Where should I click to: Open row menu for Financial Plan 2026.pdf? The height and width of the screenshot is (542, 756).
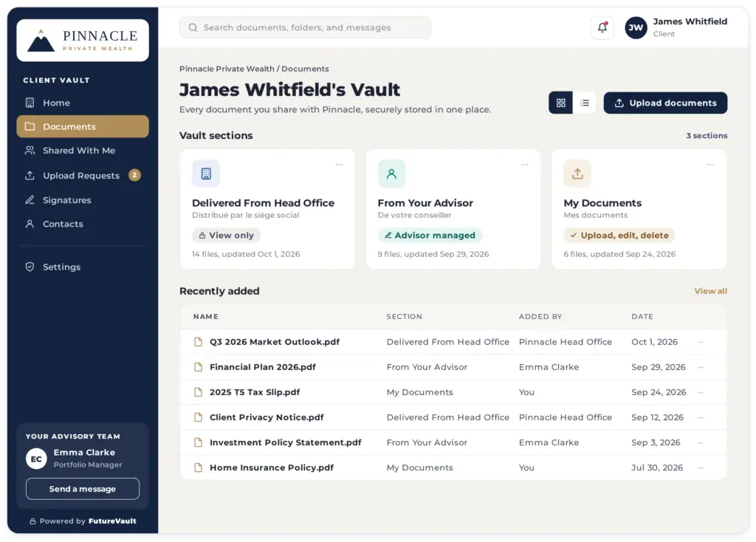pos(701,367)
